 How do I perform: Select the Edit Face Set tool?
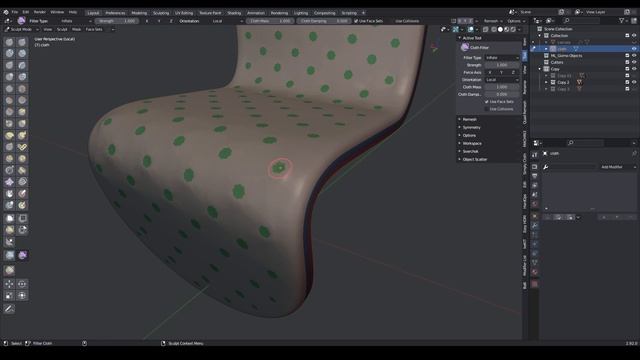pos(9,271)
